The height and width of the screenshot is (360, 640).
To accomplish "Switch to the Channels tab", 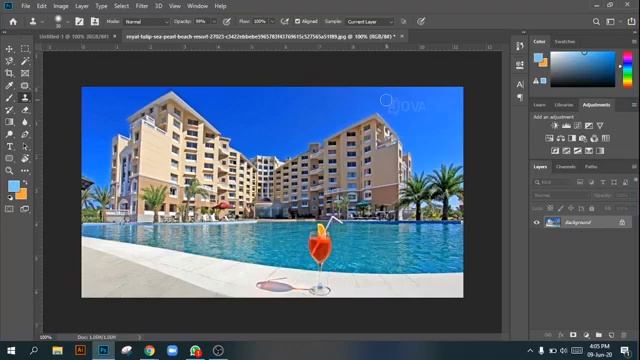I will [x=566, y=167].
